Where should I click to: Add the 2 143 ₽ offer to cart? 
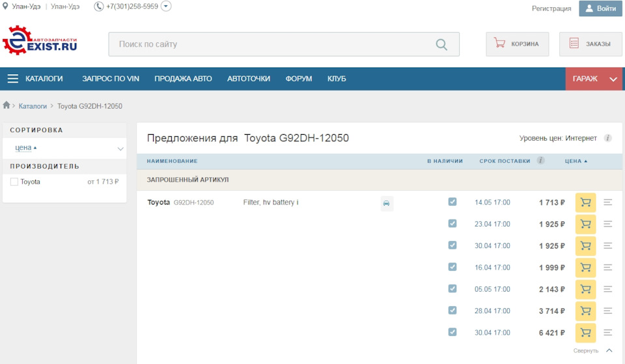[585, 289]
